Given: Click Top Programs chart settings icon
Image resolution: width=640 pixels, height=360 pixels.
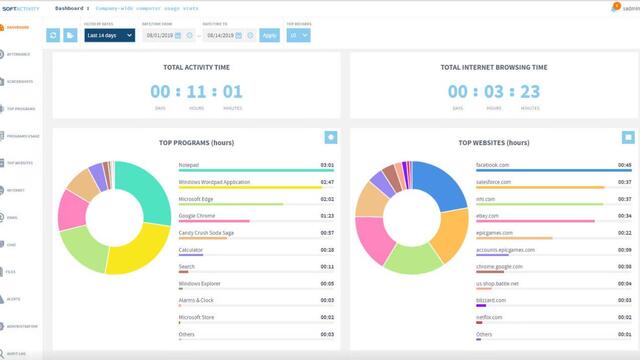Looking at the screenshot, I should (331, 137).
